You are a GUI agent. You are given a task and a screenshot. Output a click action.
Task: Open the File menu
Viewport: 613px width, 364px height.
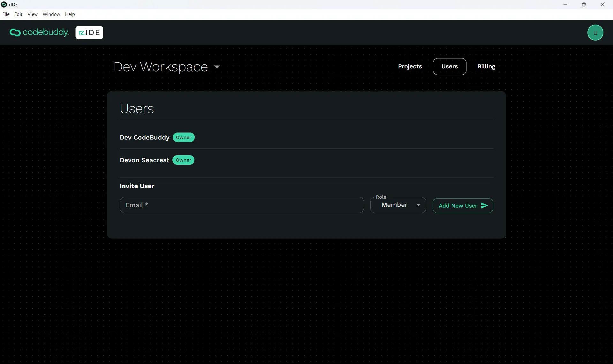pos(6,14)
